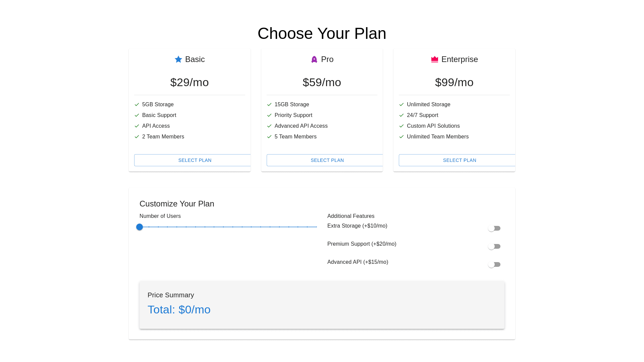Viewport: 644px width, 362px height.
Task: Click the $59/mo Pro price
Action: [322, 82]
